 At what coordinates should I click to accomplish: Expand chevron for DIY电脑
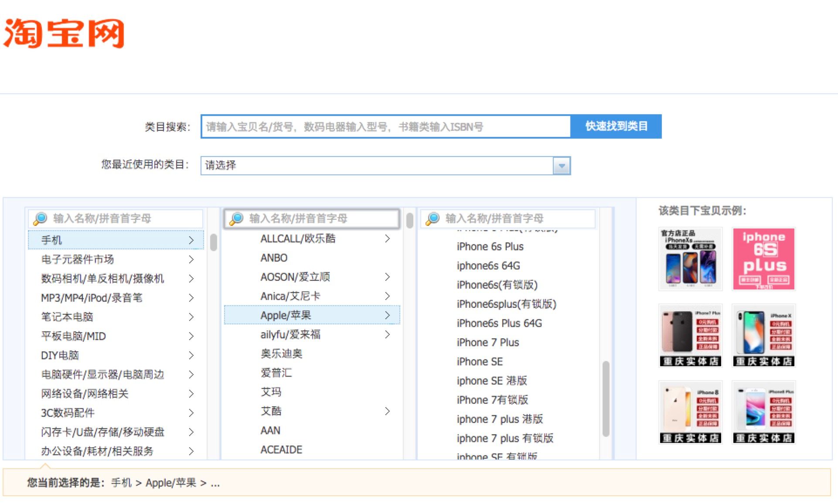(191, 355)
